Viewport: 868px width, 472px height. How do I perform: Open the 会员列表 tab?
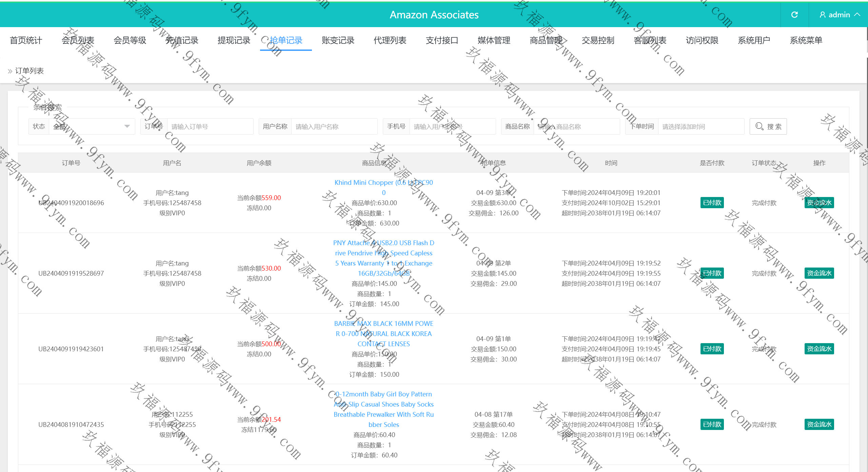coord(78,40)
